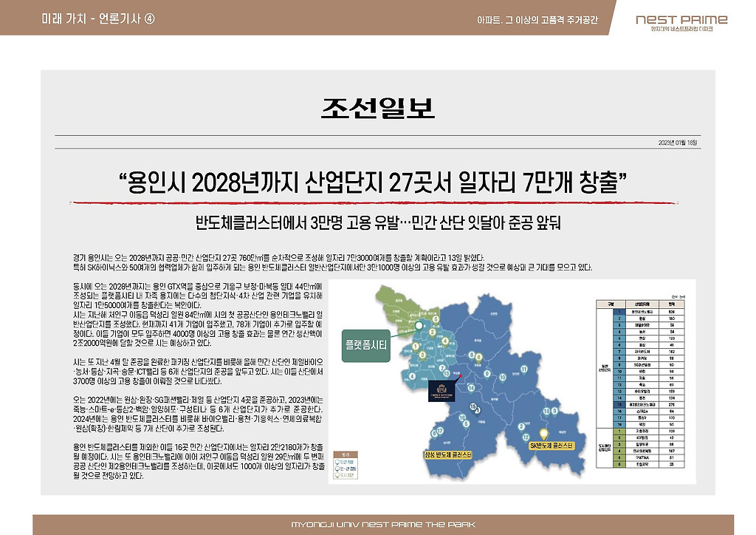Screen dimensions: 756x535
Task: Click the 조선일보 newspaper masthead
Action: pyautogui.click(x=378, y=108)
